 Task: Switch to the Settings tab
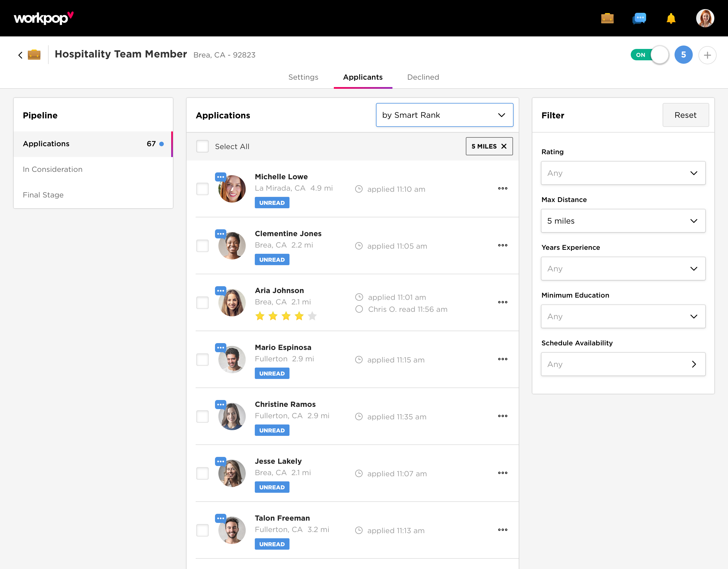point(303,77)
